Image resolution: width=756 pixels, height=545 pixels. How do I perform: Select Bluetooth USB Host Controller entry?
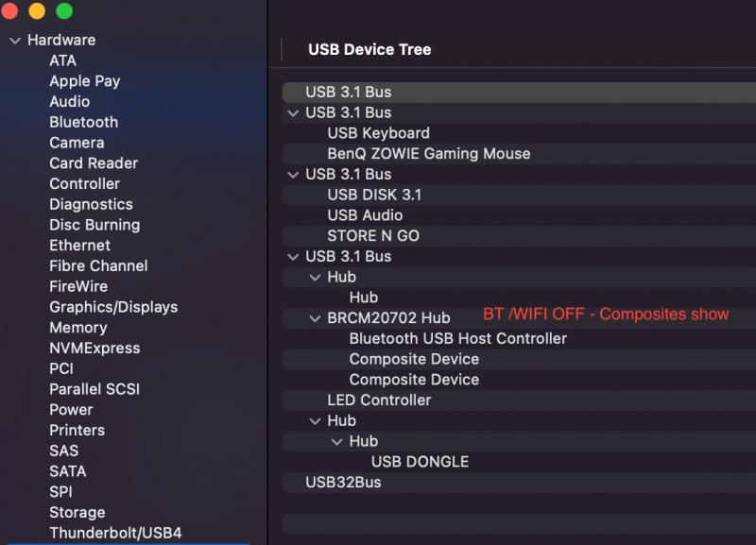[x=457, y=338]
